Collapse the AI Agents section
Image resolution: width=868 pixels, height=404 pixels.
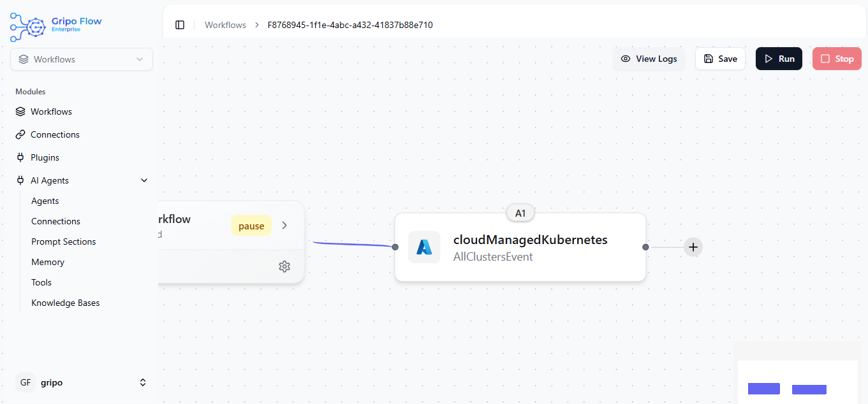[143, 180]
